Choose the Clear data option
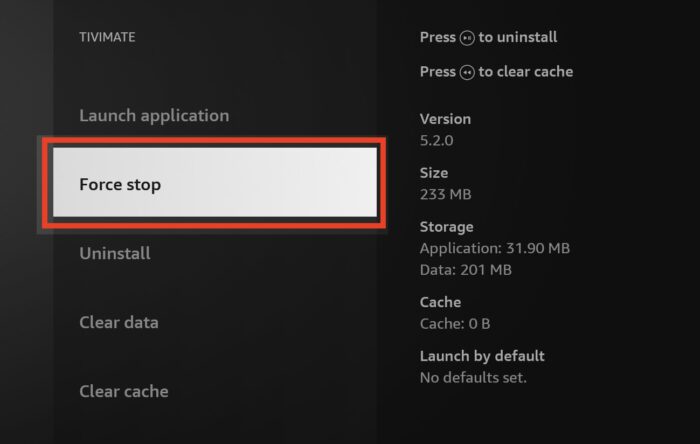700x444 pixels. click(119, 323)
